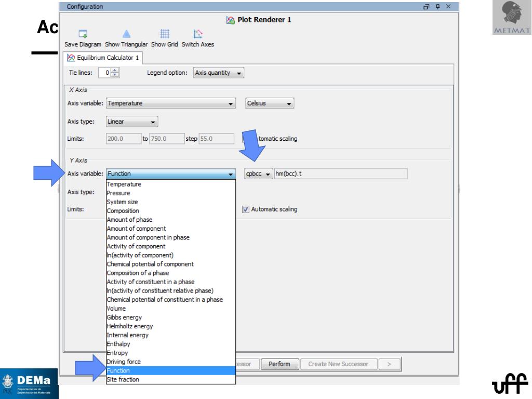This screenshot has height=399, width=532.
Task: Click the Perform button
Action: pos(280,364)
